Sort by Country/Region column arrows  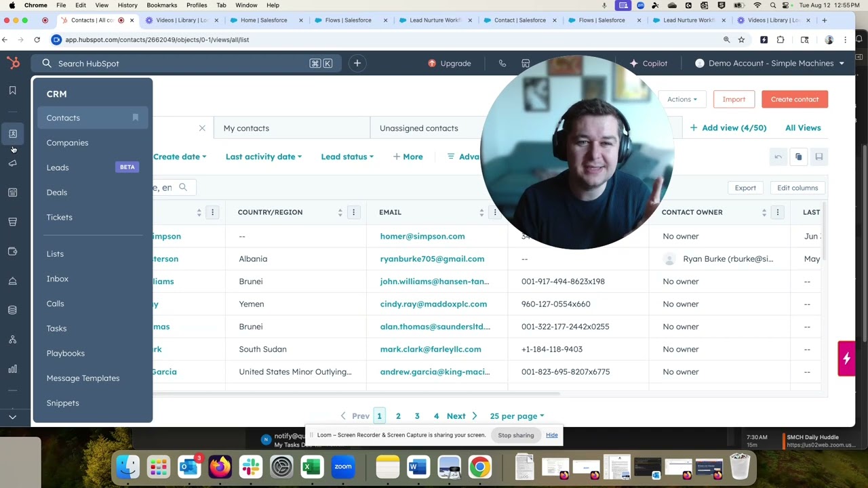pyautogui.click(x=340, y=212)
